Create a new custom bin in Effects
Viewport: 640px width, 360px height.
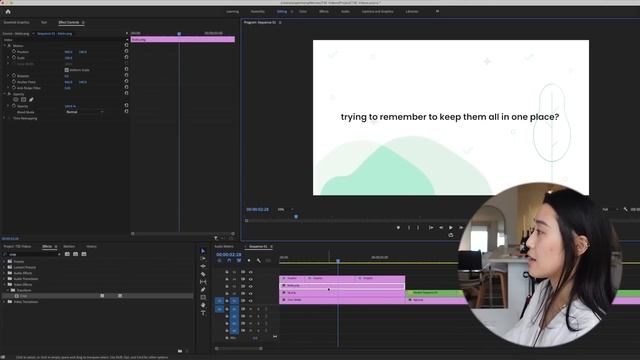[180, 351]
